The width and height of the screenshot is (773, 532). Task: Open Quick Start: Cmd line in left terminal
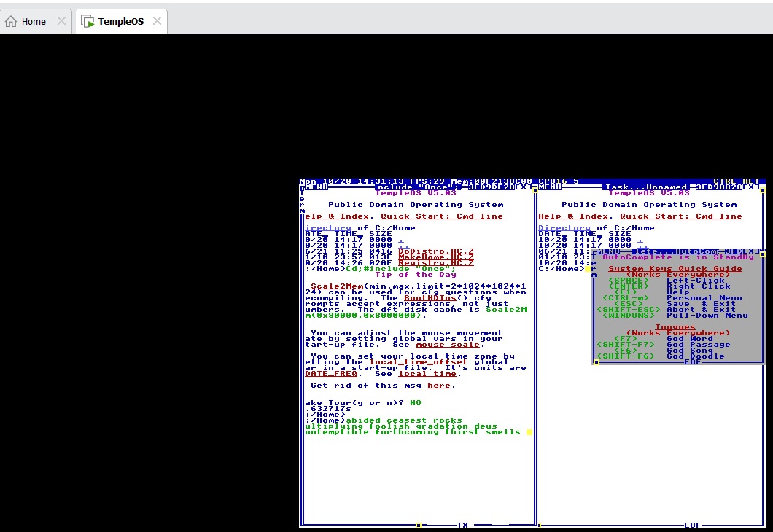[x=442, y=216]
